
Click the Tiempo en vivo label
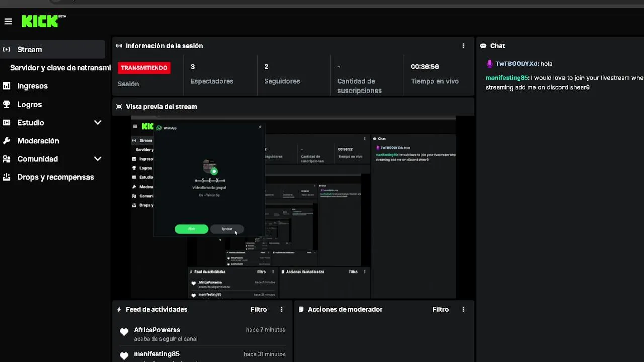point(435,81)
